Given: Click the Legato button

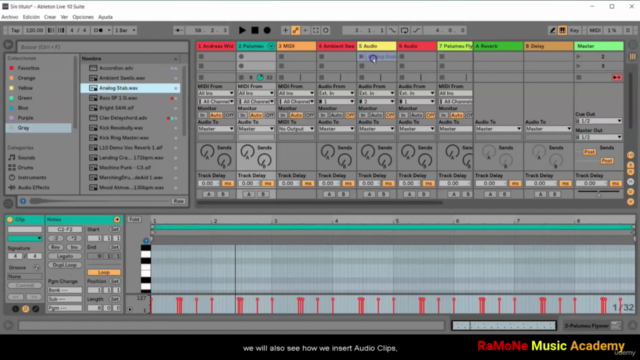Looking at the screenshot, I should tap(65, 256).
